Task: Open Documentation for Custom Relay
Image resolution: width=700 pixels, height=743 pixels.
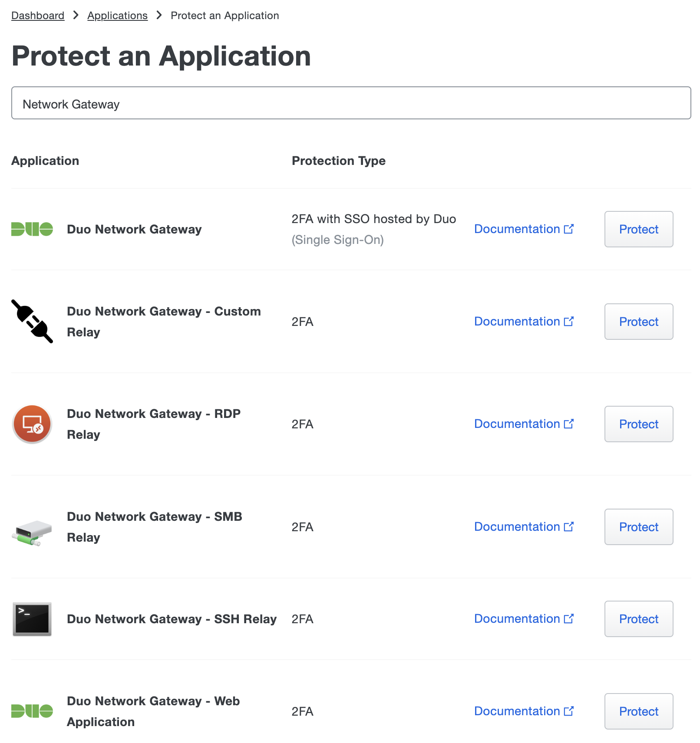Action: coord(524,322)
